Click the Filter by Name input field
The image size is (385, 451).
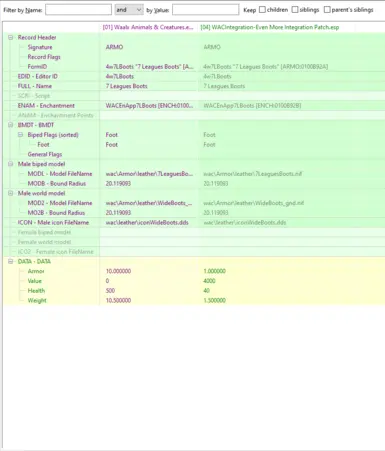tap(78, 10)
